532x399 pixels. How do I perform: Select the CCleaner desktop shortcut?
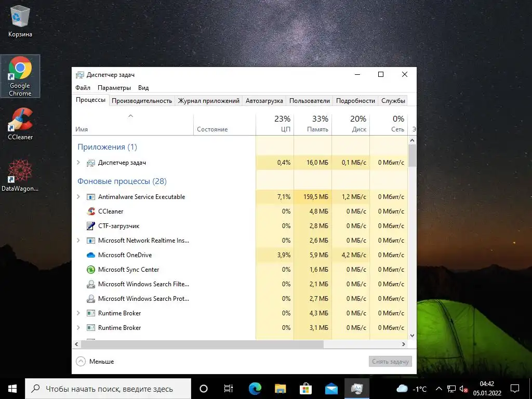20,124
